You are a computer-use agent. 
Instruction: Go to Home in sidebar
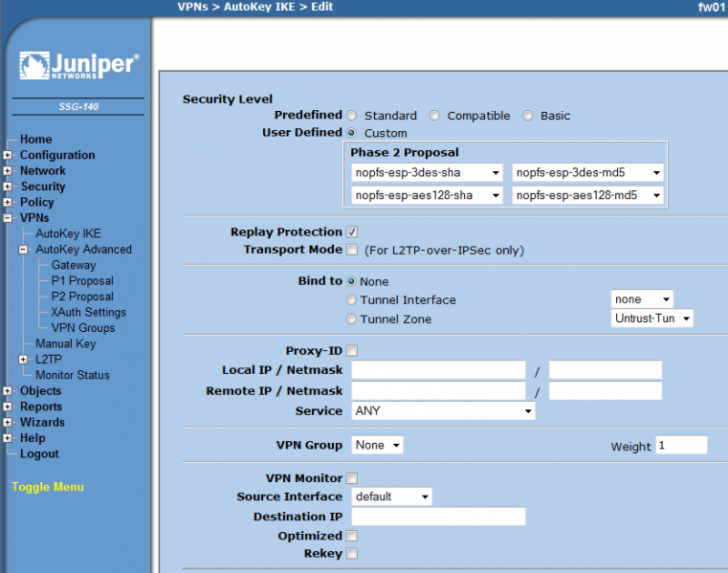click(35, 140)
